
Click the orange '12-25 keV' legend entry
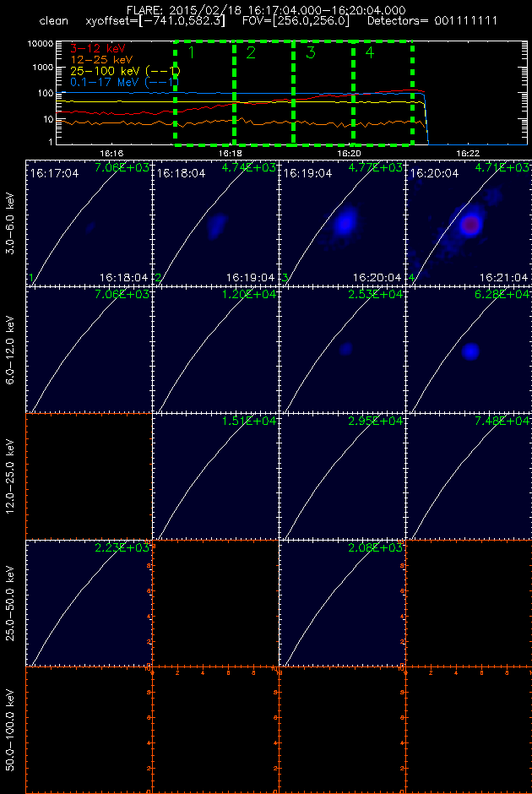[x=100, y=59]
